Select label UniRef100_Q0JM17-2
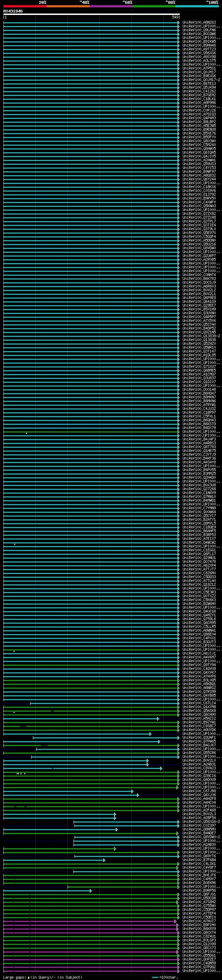 coord(201,80)
